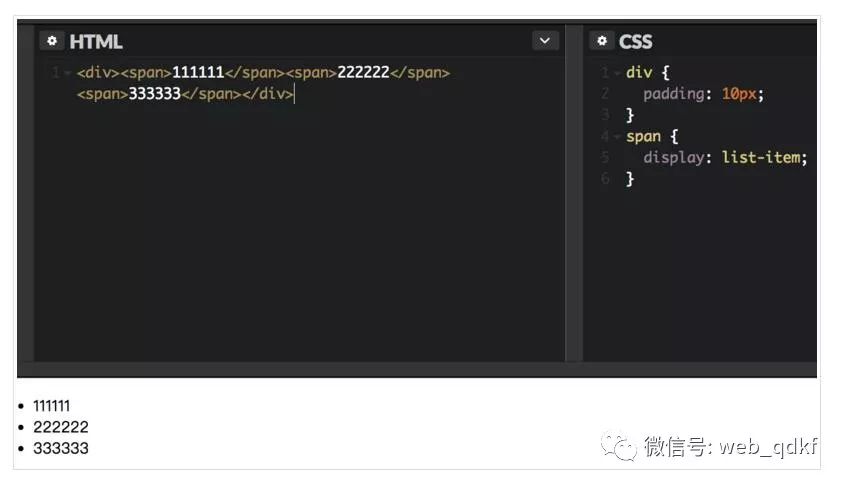Click the 222222 text in HTML code
This screenshot has height=486, width=844.
coord(363,73)
